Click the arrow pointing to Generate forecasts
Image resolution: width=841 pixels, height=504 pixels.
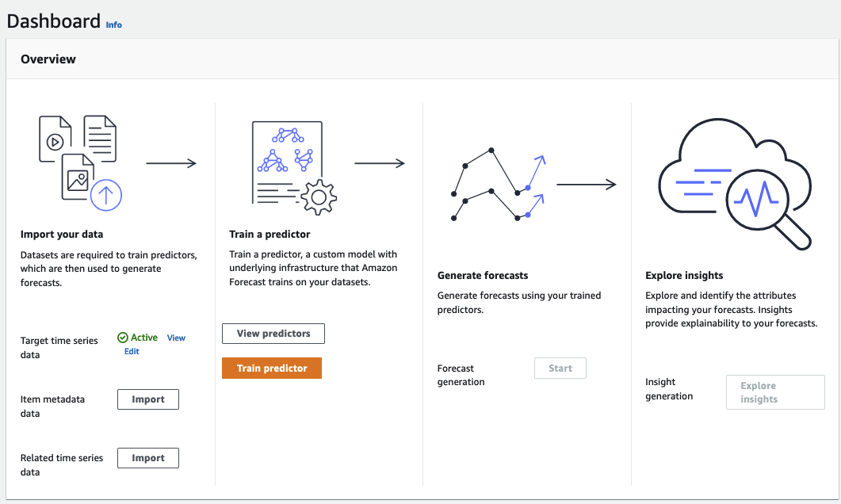point(381,163)
